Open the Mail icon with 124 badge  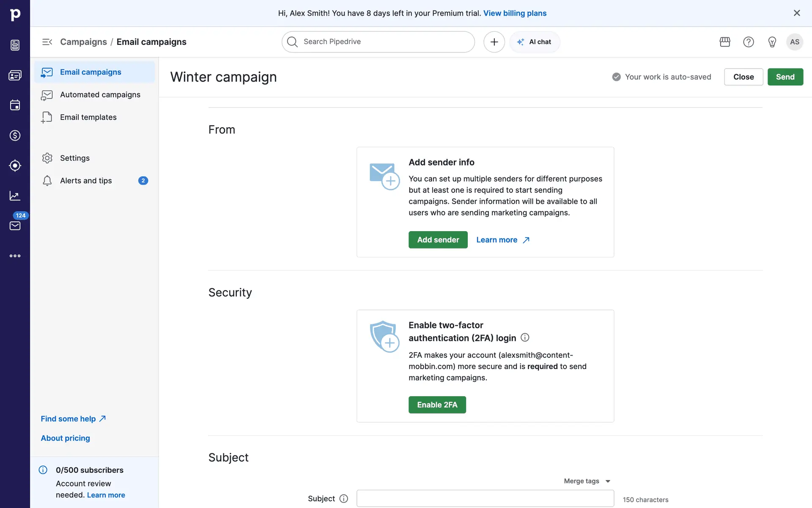(15, 226)
